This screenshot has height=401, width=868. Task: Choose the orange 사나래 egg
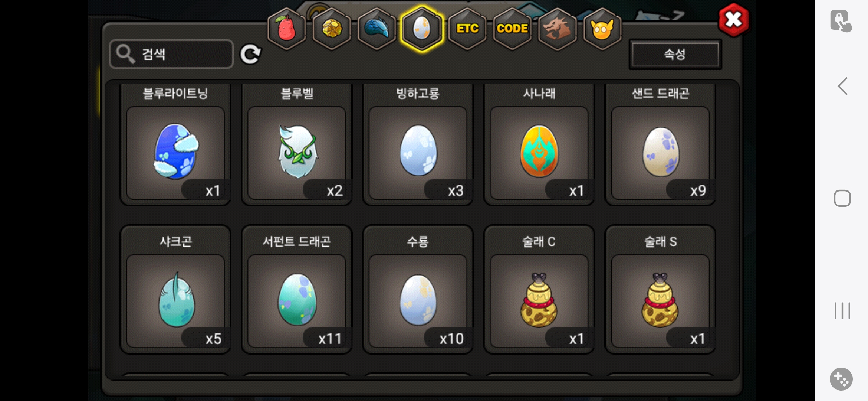pos(539,144)
